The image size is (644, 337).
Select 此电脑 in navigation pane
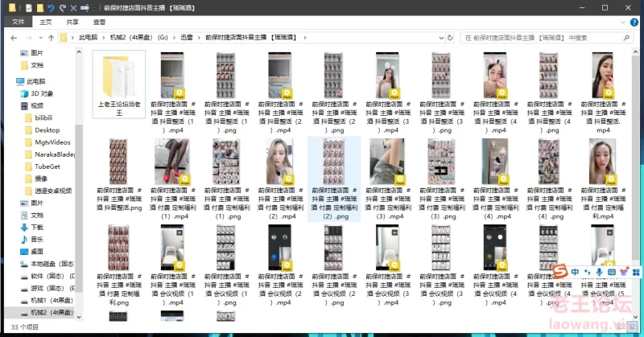(35, 81)
